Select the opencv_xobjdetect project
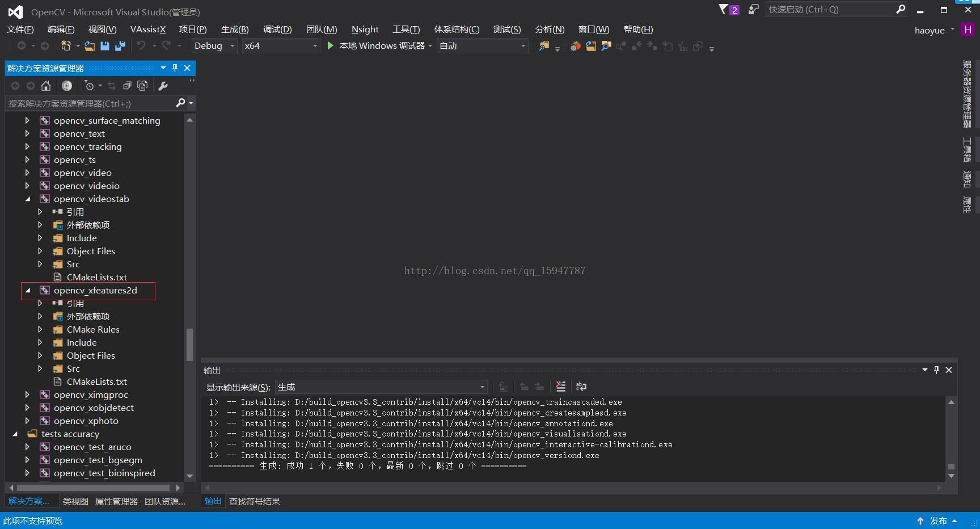 pyautogui.click(x=94, y=408)
